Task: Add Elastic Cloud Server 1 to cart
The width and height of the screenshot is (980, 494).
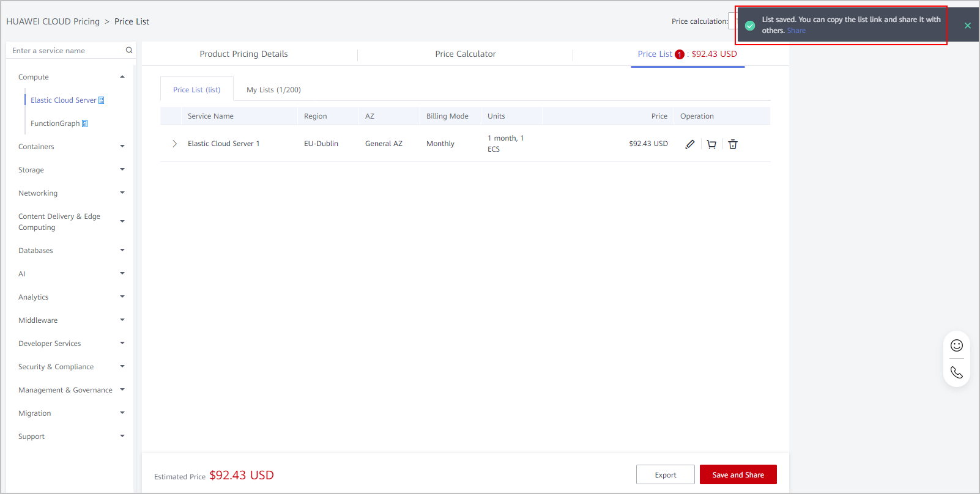Action: [711, 144]
